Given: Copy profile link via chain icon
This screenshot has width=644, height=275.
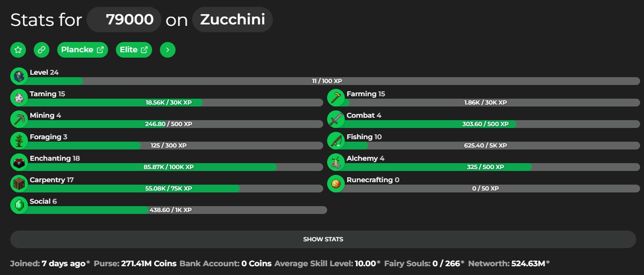Looking at the screenshot, I should pyautogui.click(x=42, y=50).
